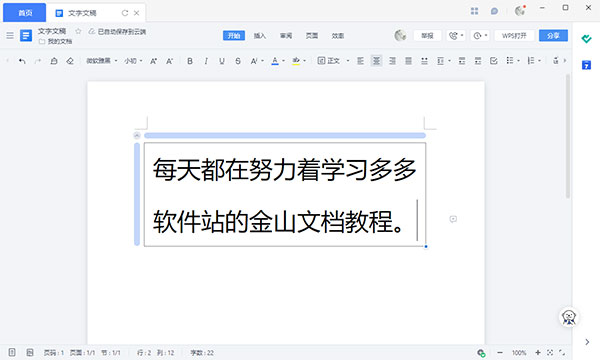The image size is (600, 360).
Task: Open the font family dropdown
Action: point(101,61)
